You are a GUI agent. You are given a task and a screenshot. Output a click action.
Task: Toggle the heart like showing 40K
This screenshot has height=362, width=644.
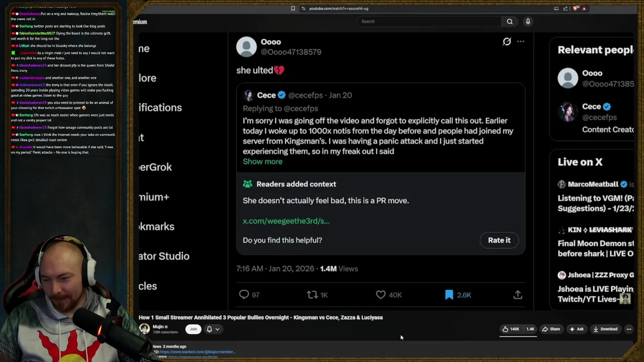click(381, 295)
